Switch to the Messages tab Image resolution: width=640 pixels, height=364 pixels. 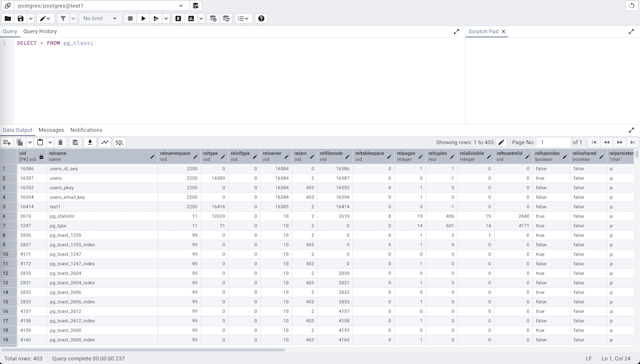click(51, 130)
